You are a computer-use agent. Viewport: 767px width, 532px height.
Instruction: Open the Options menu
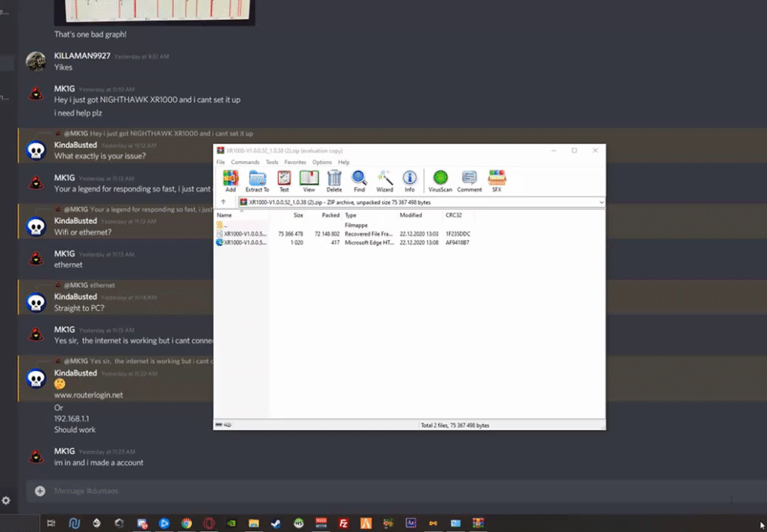[322, 163]
